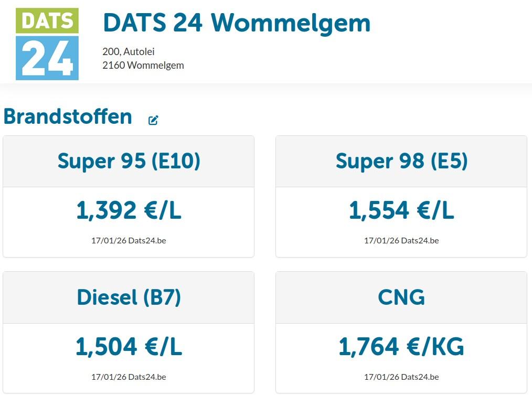The image size is (532, 395).
Task: Select the Super 98 (E5) card header
Action: [x=401, y=161]
